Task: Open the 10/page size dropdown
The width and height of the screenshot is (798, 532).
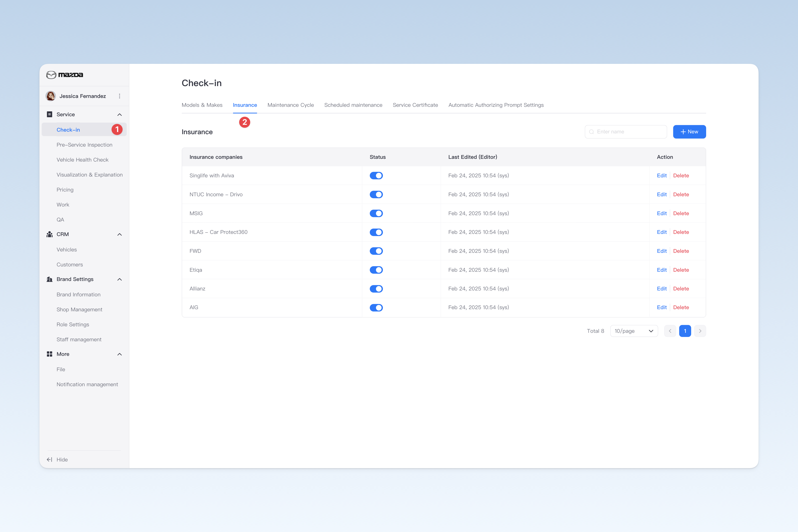Action: (x=634, y=331)
